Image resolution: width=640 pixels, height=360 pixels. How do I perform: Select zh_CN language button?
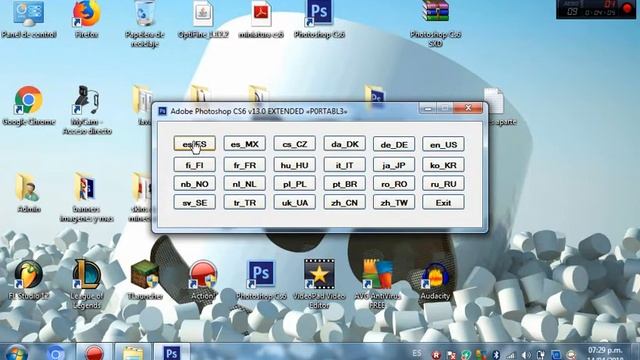point(344,202)
